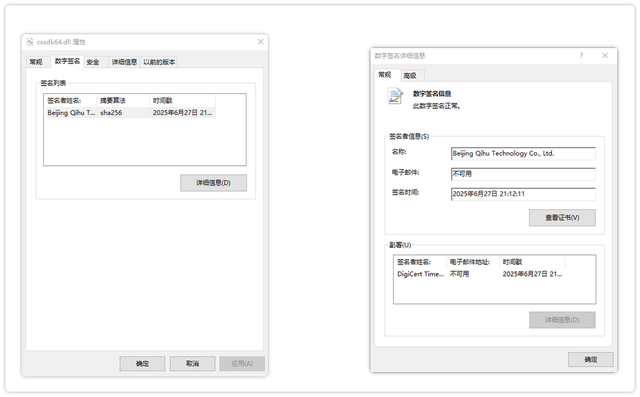Click the digital signature certificate icon
Screen dimensions: 640x397
point(395,97)
